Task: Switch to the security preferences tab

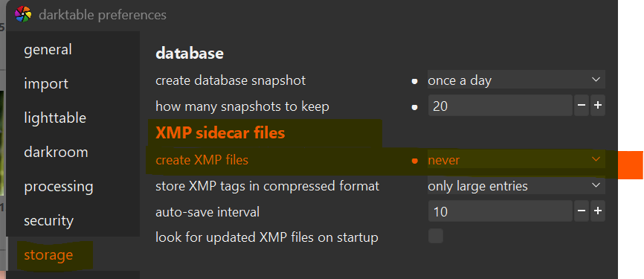Action: pos(49,221)
